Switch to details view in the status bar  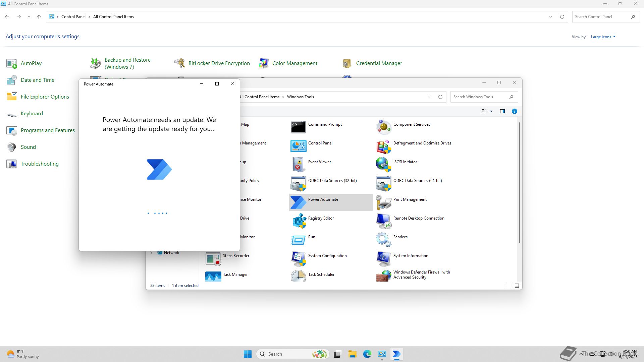508,286
